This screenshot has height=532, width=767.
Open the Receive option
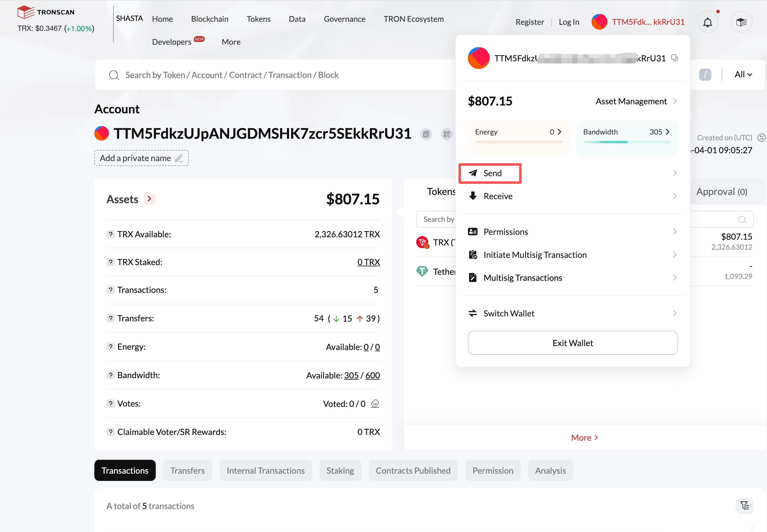coord(573,196)
